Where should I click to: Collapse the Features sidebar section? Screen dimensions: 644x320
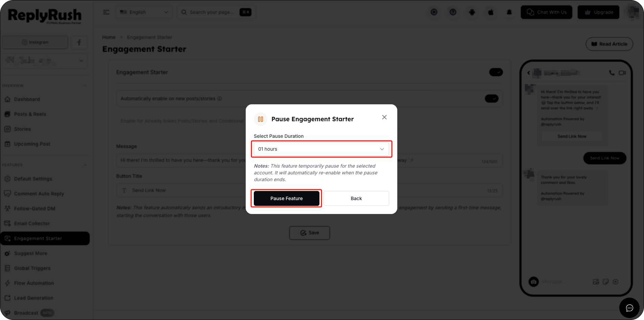tap(85, 165)
